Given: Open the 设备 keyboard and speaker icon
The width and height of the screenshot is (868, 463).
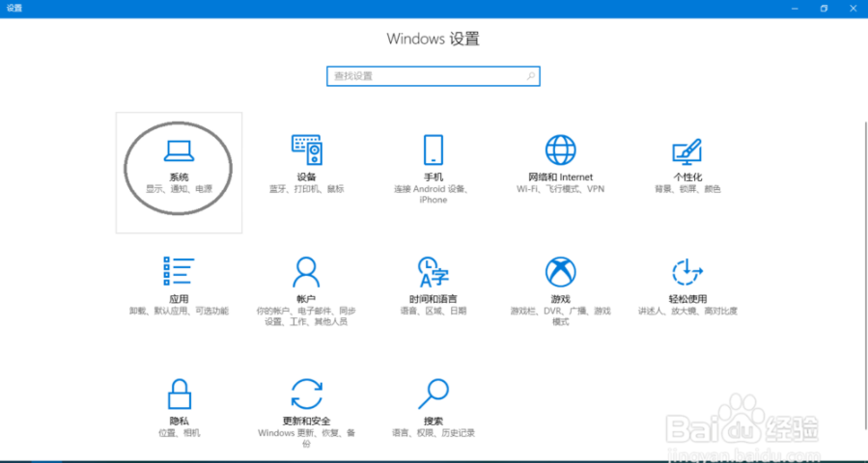Looking at the screenshot, I should click(307, 150).
